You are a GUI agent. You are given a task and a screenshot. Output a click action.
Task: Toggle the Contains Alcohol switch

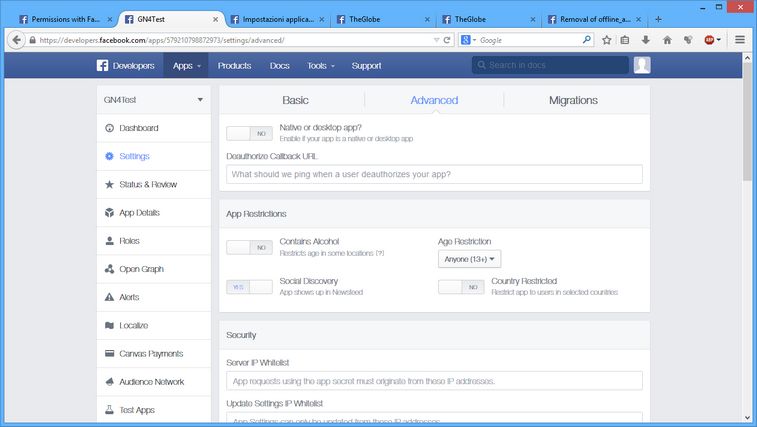point(249,247)
